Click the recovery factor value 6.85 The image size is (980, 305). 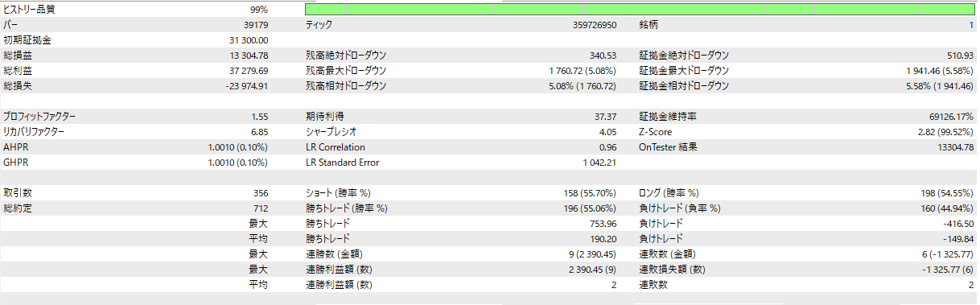tap(260, 132)
